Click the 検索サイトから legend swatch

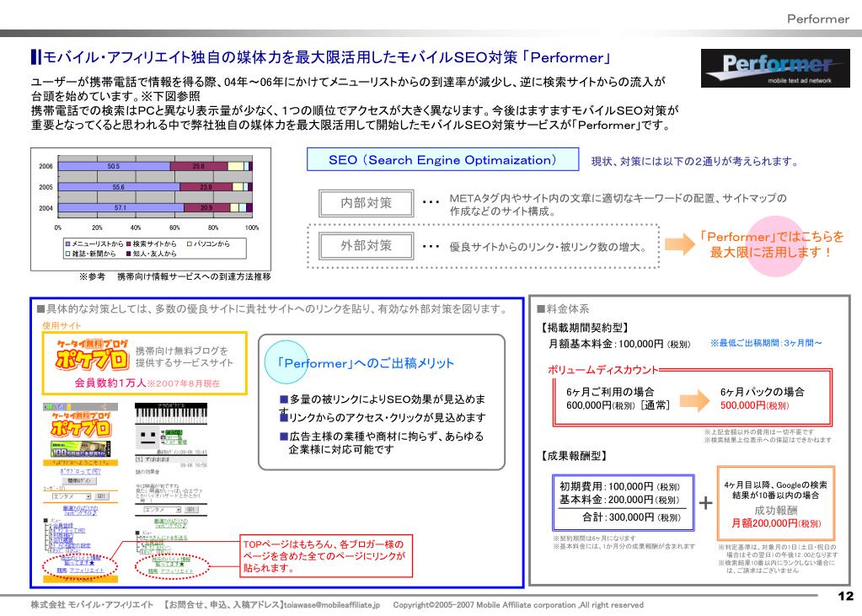pos(129,244)
